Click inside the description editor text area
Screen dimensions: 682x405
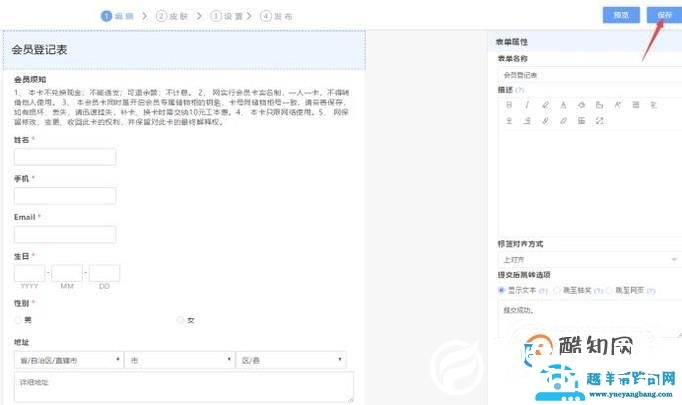(589, 183)
